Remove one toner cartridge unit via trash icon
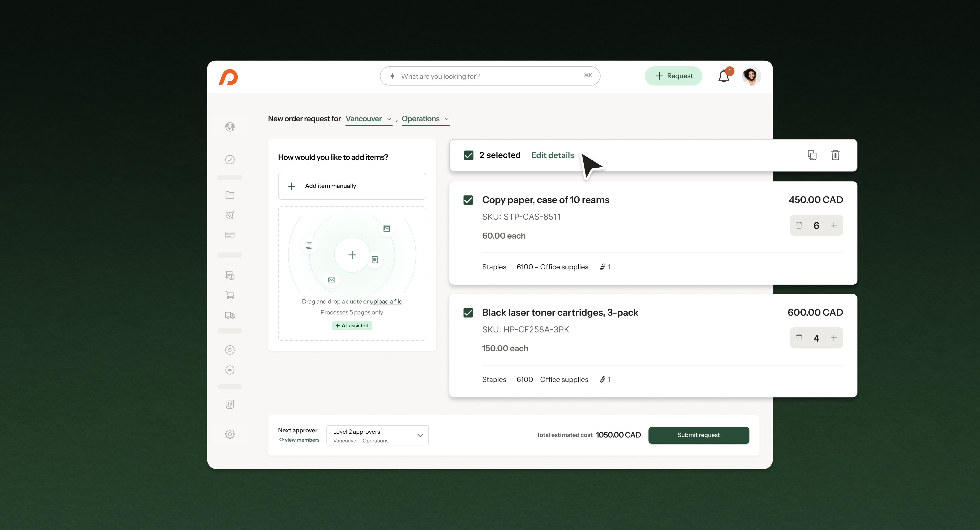The height and width of the screenshot is (530, 980). (x=799, y=338)
